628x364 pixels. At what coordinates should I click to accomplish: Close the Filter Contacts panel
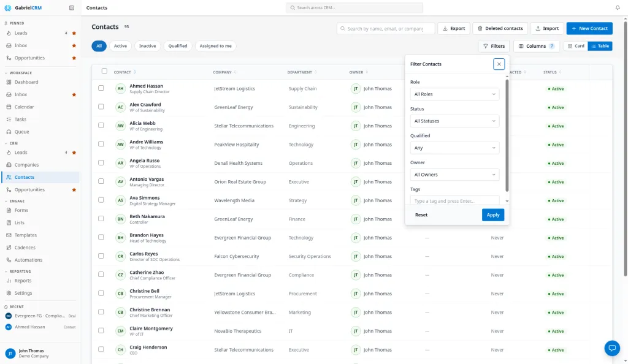tap(499, 64)
